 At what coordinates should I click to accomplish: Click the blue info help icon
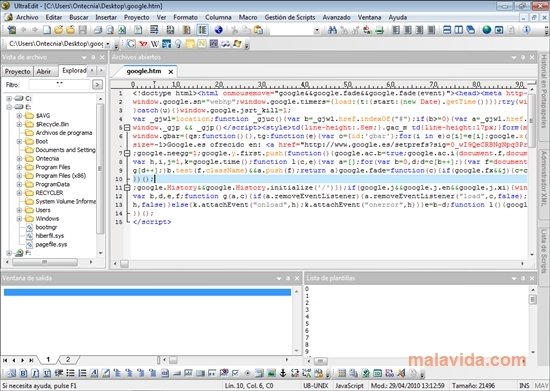pyautogui.click(x=526, y=30)
